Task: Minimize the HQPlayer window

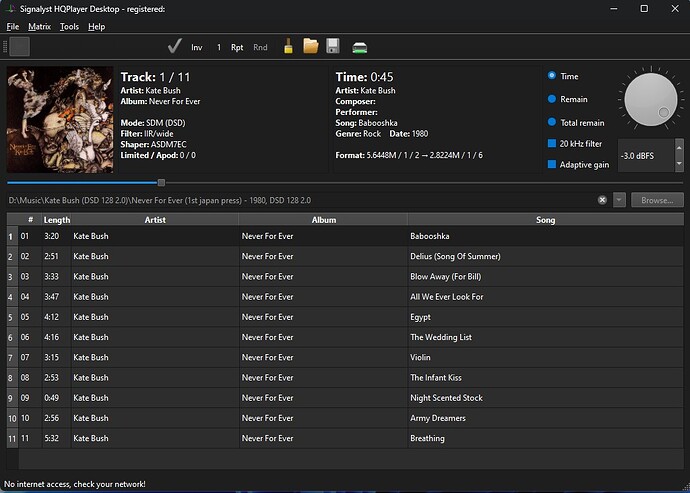Action: click(614, 9)
